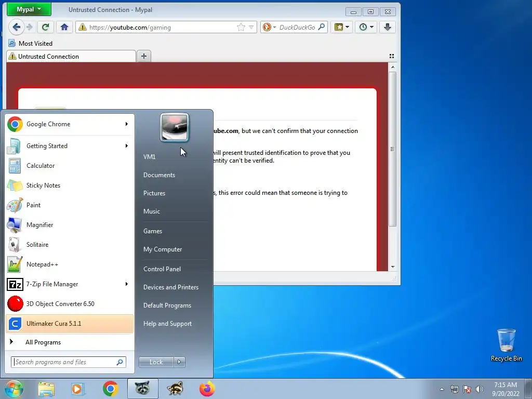Start Solitaire from Start menu
The image size is (532, 399).
tap(69, 245)
